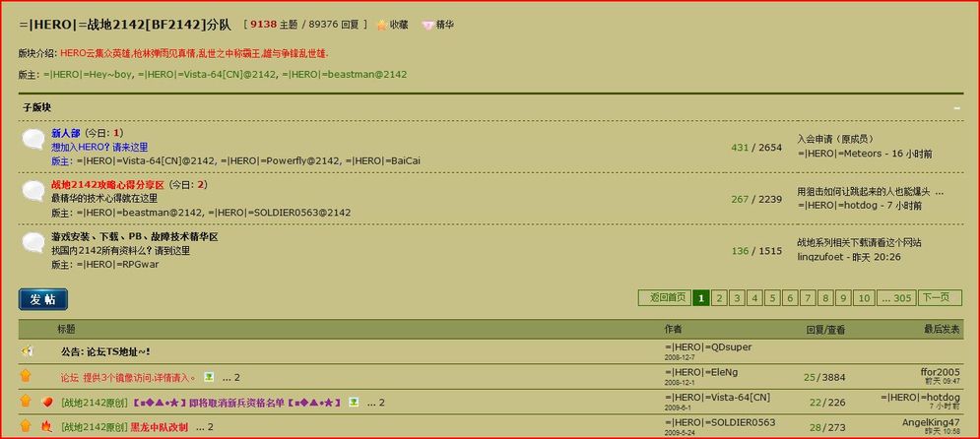The width and height of the screenshot is (980, 439).
Task: Open thread 黑龙中队改制
Action: pyautogui.click(x=159, y=427)
